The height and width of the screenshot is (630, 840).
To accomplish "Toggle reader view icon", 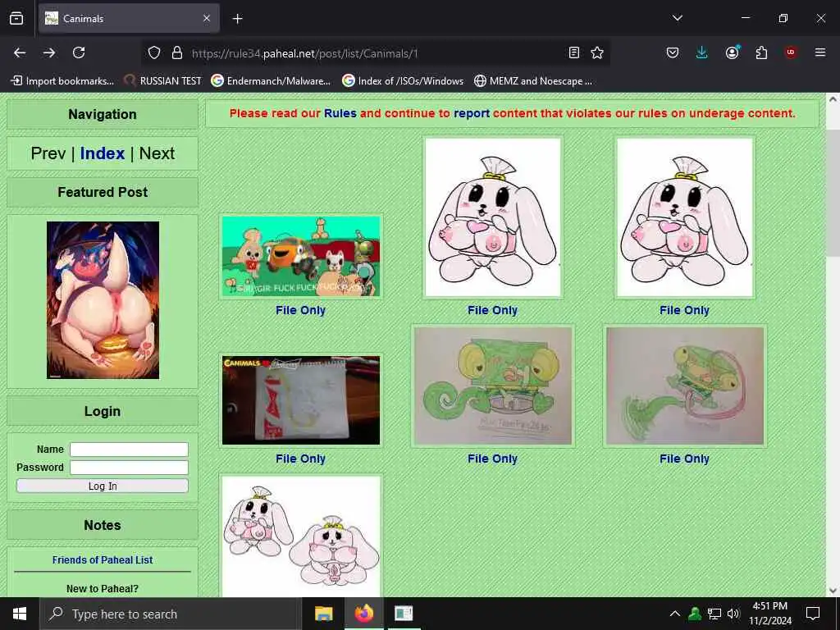I will coord(573,52).
